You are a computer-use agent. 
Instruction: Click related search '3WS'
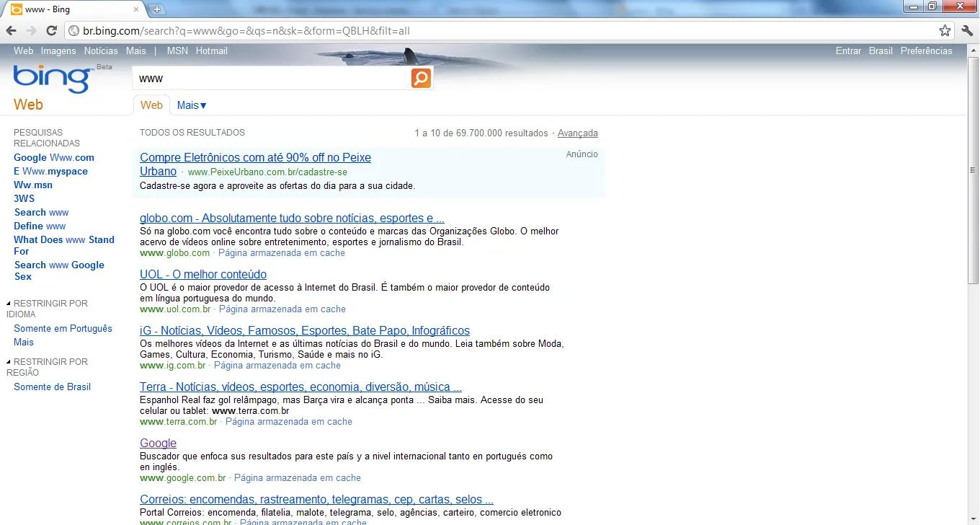click(x=24, y=199)
